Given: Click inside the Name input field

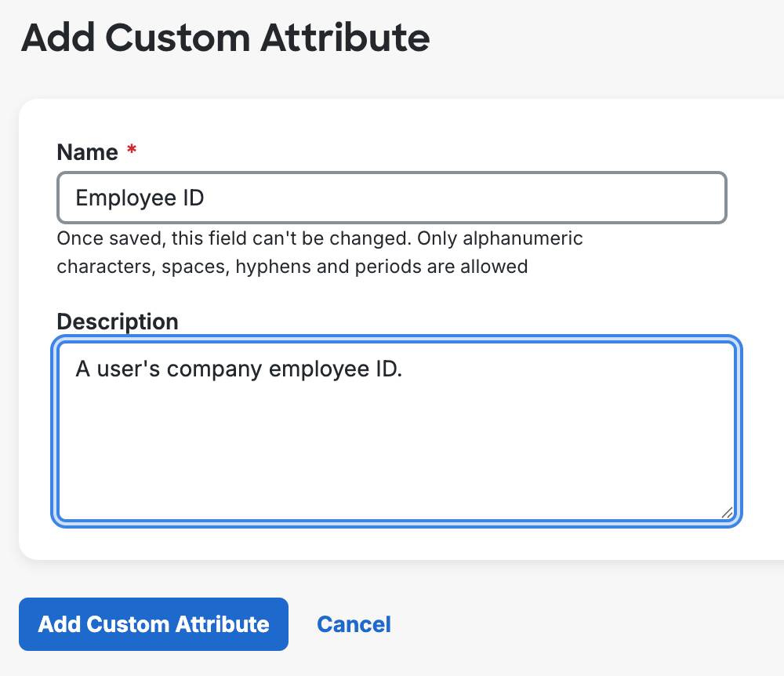Looking at the screenshot, I should 392,198.
